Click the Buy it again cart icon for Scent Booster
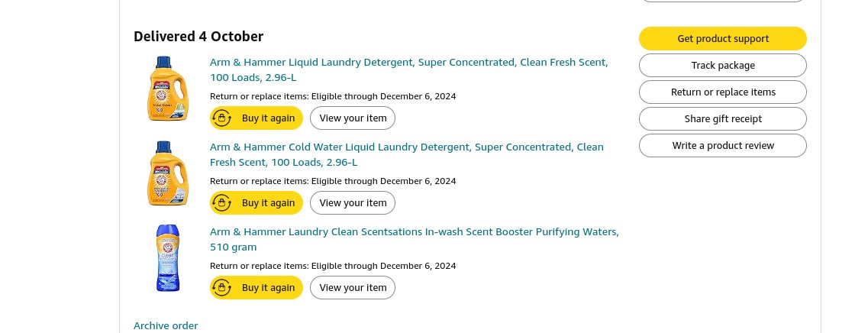 (x=221, y=288)
